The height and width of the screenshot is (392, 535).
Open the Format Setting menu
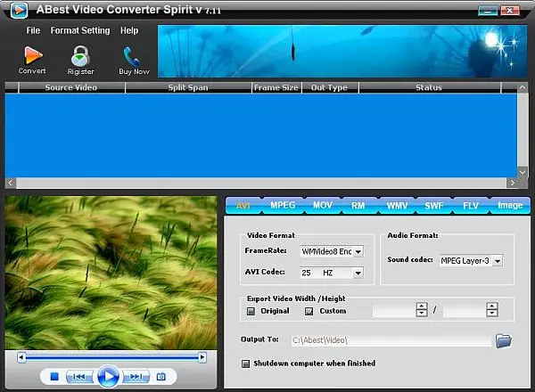(x=80, y=30)
